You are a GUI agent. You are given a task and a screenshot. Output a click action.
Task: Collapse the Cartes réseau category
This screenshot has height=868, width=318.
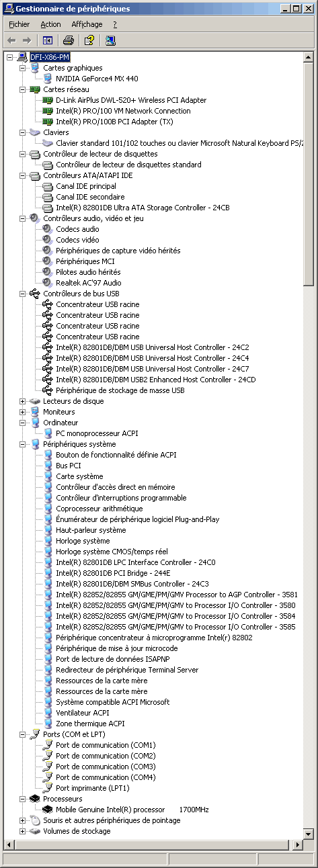[23, 89]
